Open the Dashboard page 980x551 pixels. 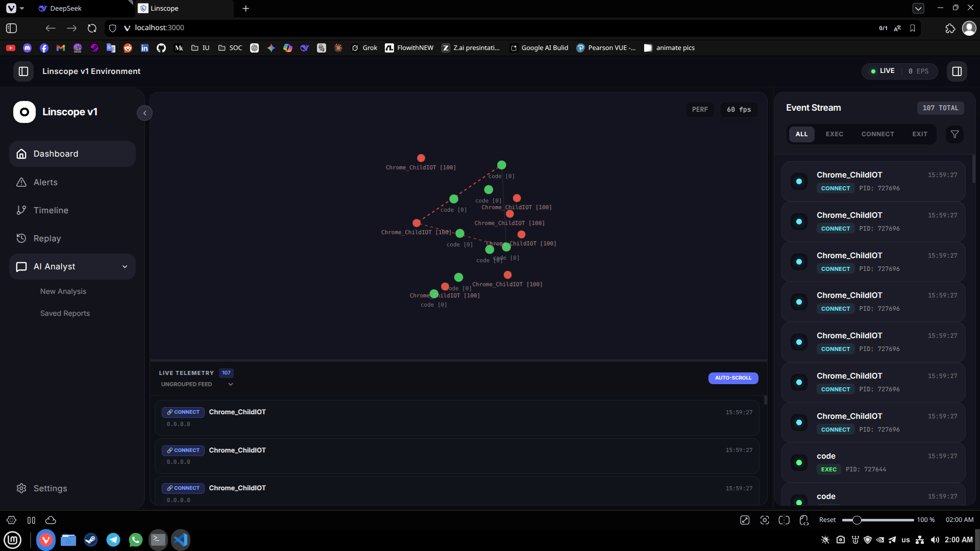click(x=72, y=154)
